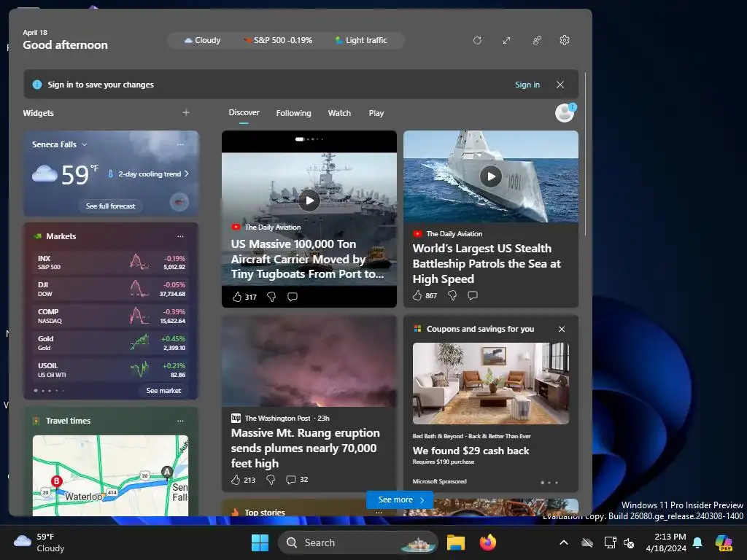Open notification bell in taskbar
Screen dimensions: 747x560
697,542
